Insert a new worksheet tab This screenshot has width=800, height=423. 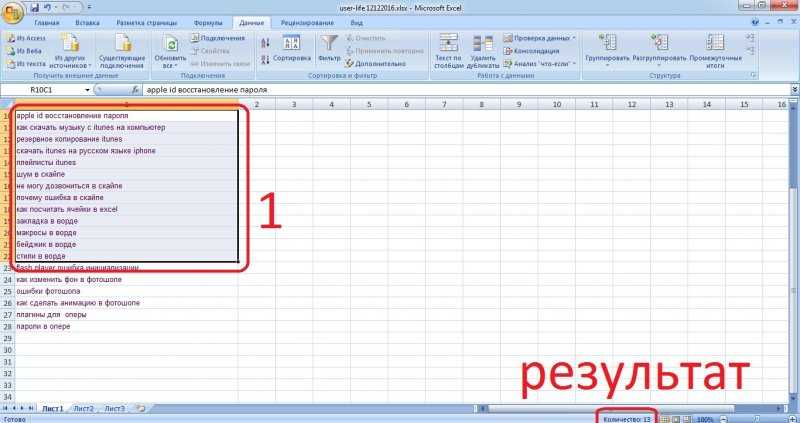pyautogui.click(x=140, y=409)
